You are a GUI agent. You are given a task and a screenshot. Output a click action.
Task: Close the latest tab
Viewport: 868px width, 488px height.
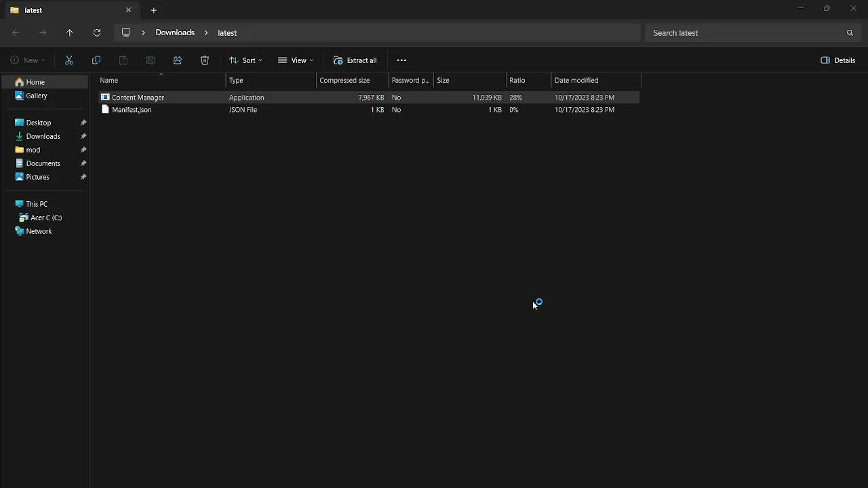pos(128,10)
